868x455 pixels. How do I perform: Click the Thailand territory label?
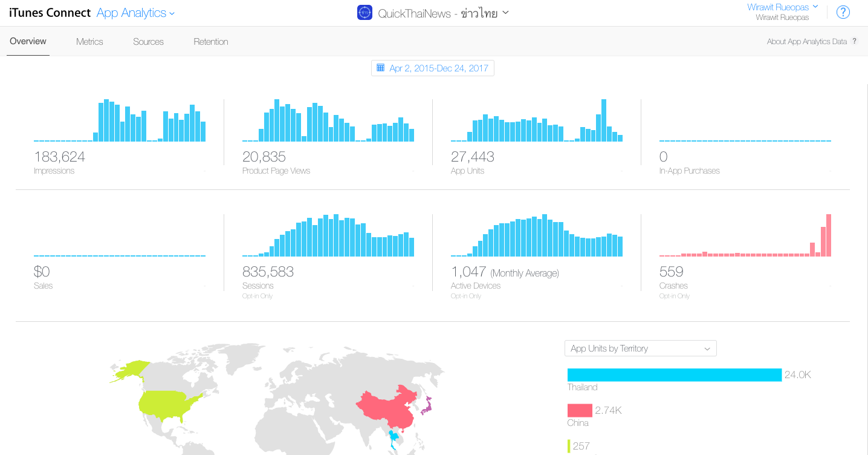583,387
